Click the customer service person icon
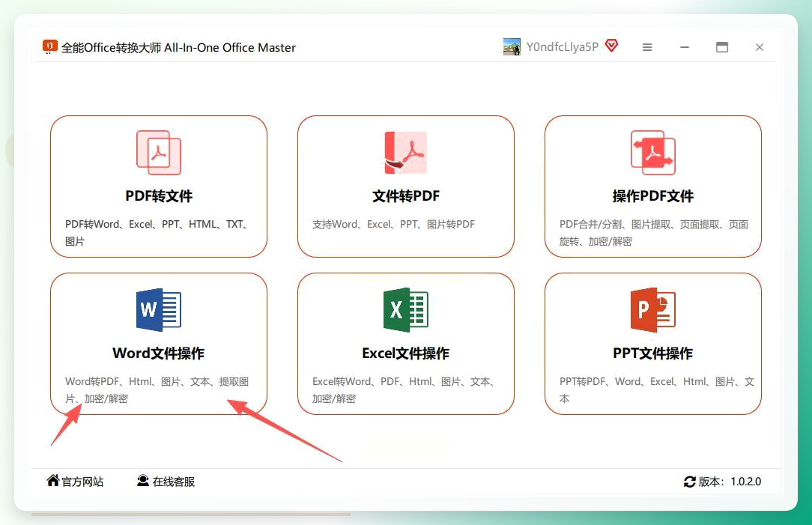The height and width of the screenshot is (525, 812). click(143, 481)
